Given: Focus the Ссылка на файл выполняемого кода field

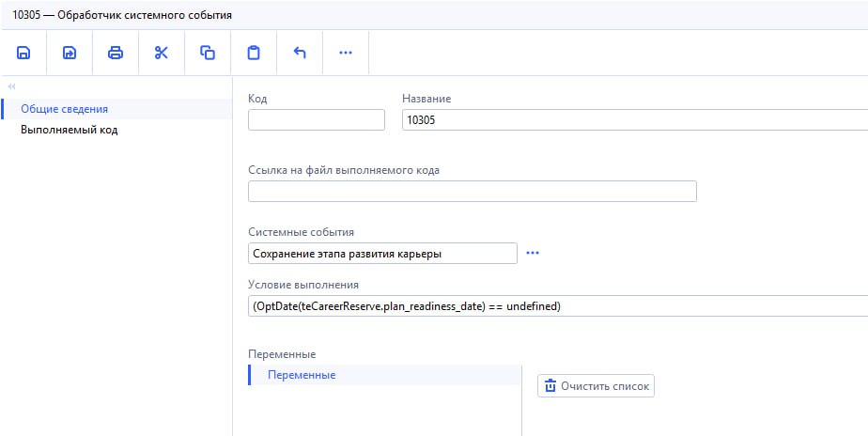Looking at the screenshot, I should [472, 192].
